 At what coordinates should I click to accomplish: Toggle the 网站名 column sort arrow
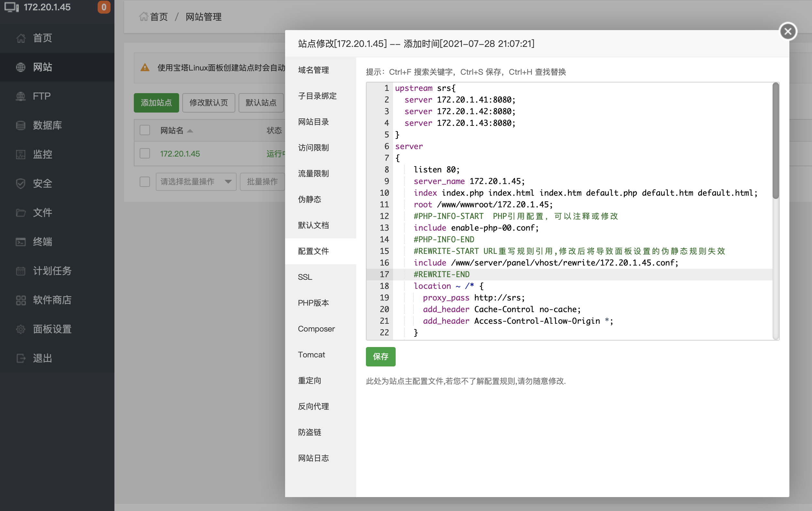coord(190,131)
